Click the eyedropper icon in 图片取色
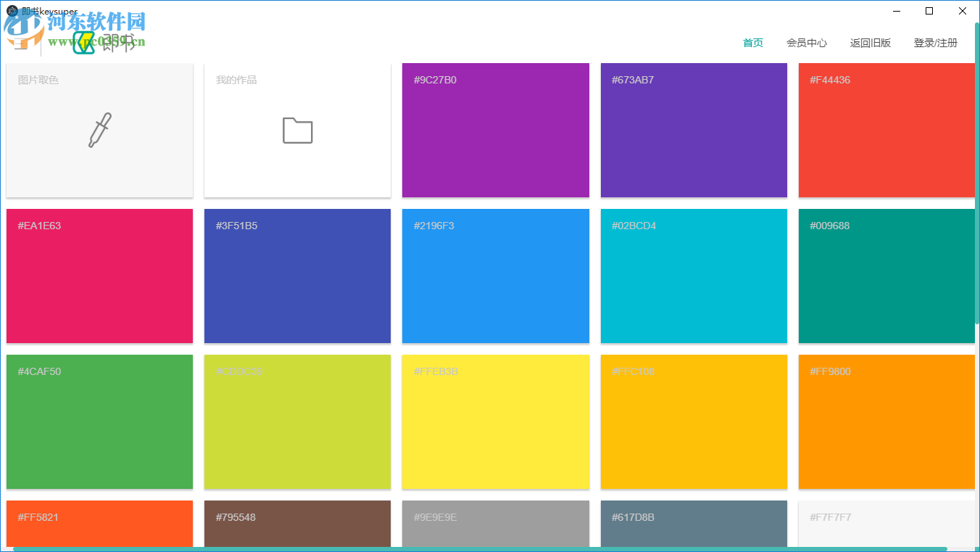980x552 pixels. tap(100, 131)
